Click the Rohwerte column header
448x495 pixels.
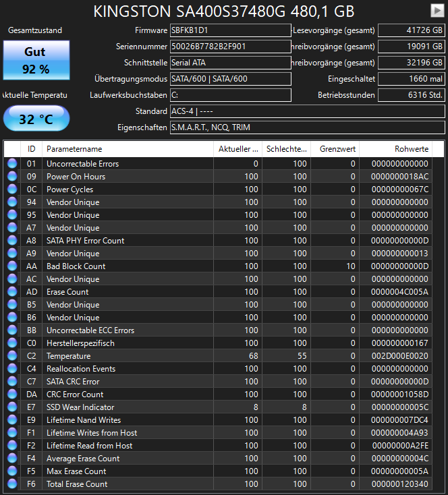click(395, 148)
